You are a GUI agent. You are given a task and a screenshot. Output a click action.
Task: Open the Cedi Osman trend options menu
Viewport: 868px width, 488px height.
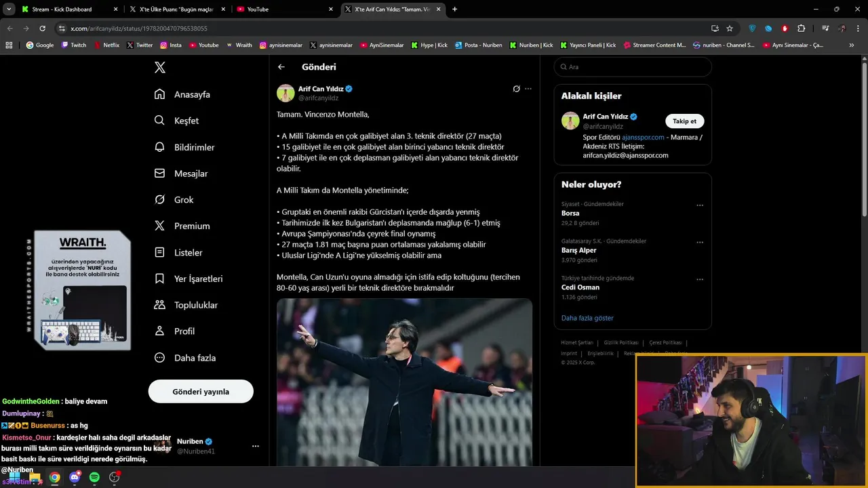point(700,279)
